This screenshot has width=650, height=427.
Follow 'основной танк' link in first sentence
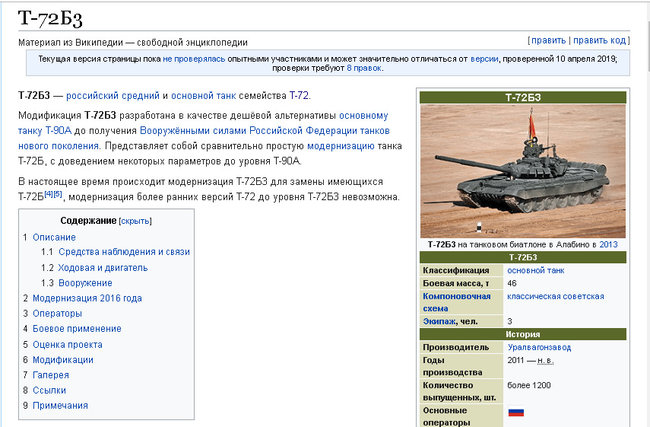203,95
